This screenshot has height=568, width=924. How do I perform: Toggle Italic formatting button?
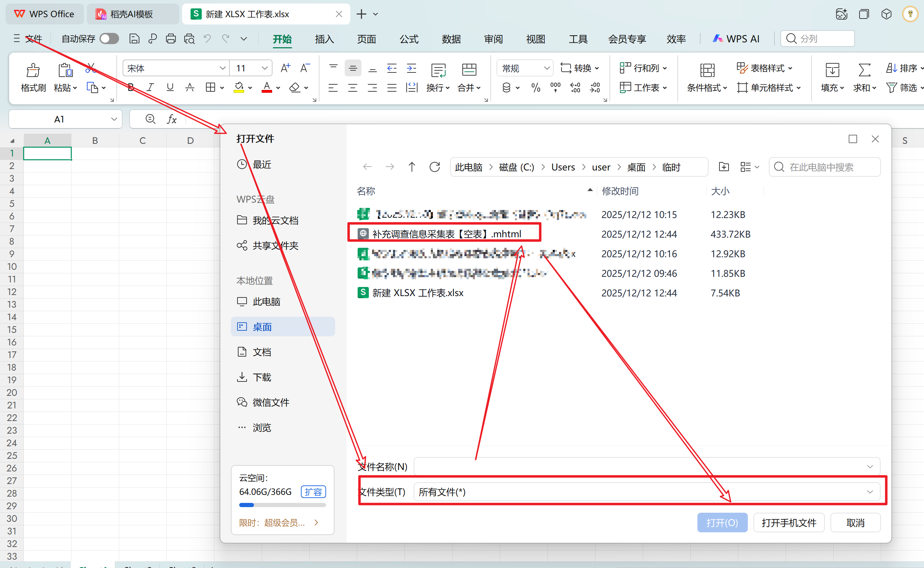[x=150, y=87]
